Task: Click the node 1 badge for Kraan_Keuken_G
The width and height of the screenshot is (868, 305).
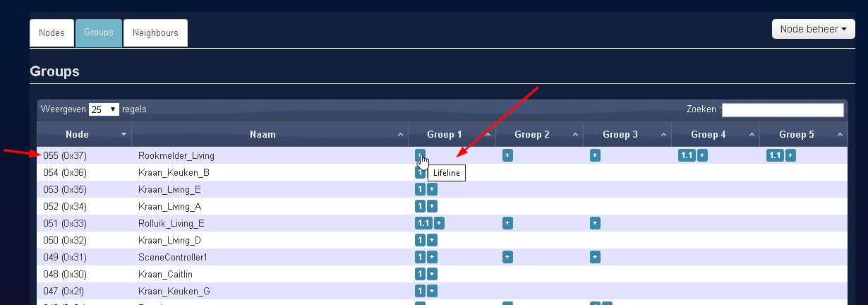Action: coord(420,291)
